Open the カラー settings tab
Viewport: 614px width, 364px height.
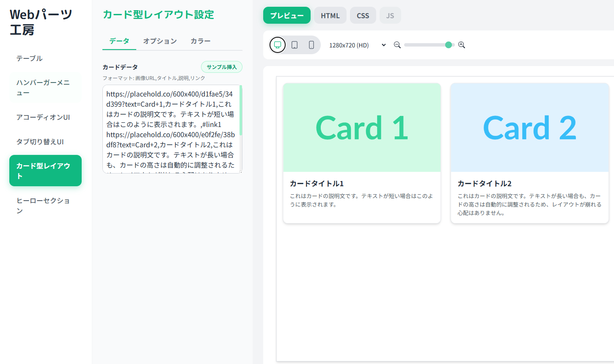tap(200, 41)
